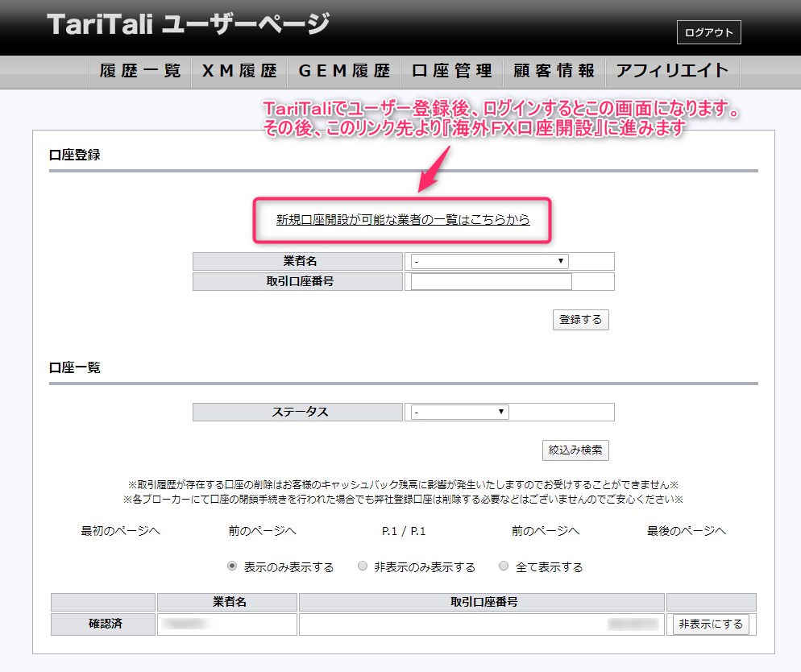Click the ログアウト logout button

[708, 33]
